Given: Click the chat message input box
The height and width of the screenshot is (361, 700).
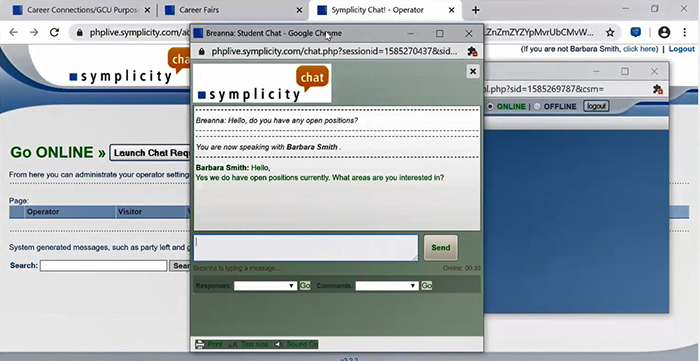Looking at the screenshot, I should coord(306,248).
